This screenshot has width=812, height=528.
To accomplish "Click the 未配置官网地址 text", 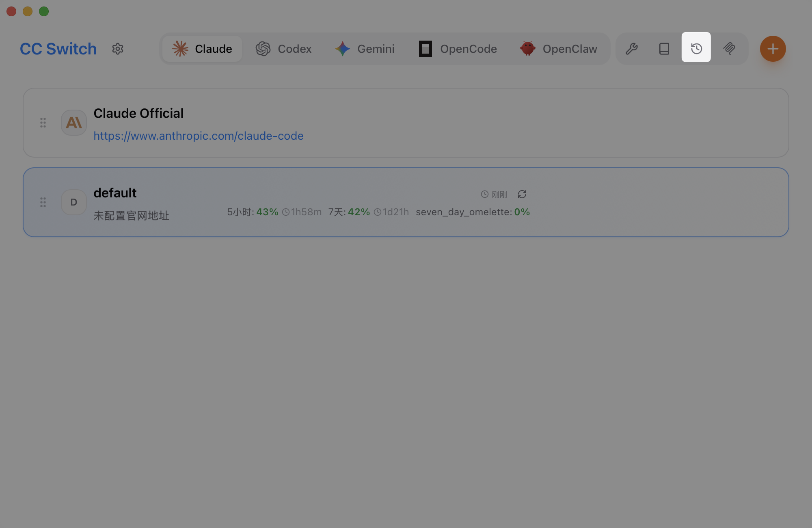I will 131,216.
